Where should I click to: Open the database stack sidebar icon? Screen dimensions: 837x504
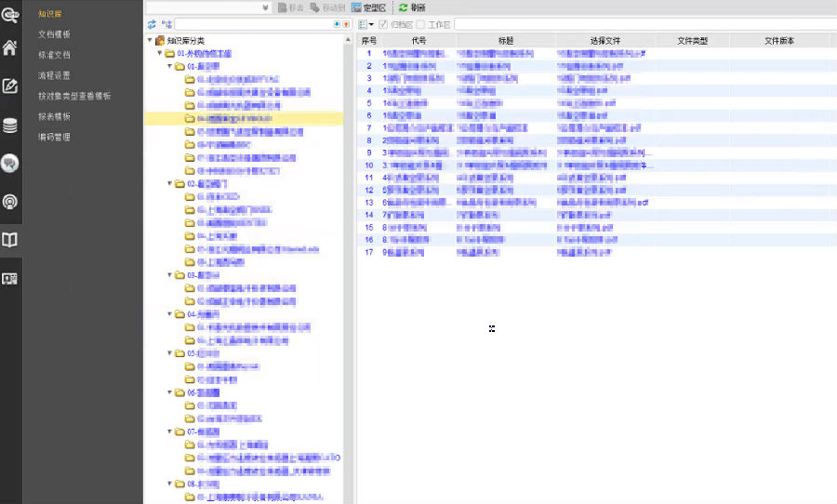10,126
